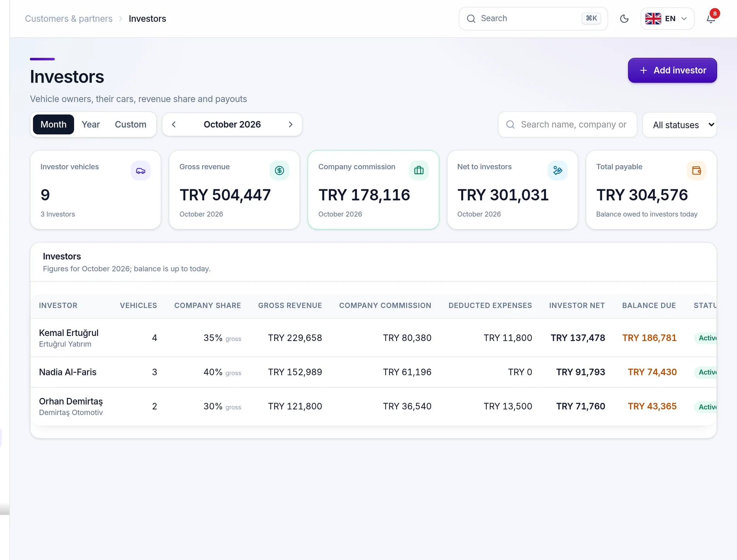
Task: Click the Net to investors handshake icon
Action: [x=558, y=171]
